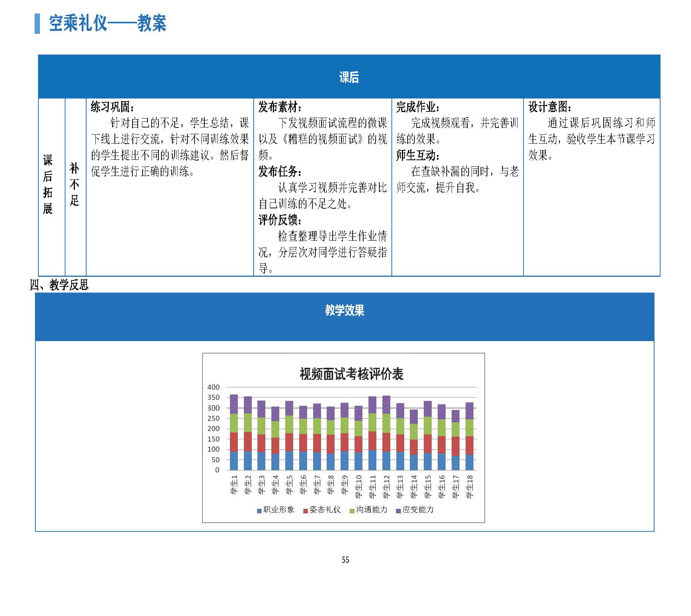
Task: Select the 教学效果 banner header
Action: click(x=345, y=317)
